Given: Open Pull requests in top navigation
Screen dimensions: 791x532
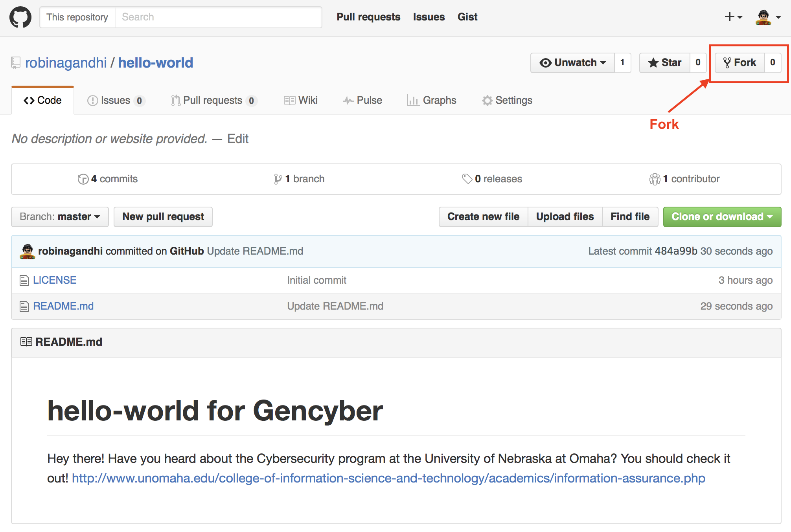Looking at the screenshot, I should (x=368, y=17).
